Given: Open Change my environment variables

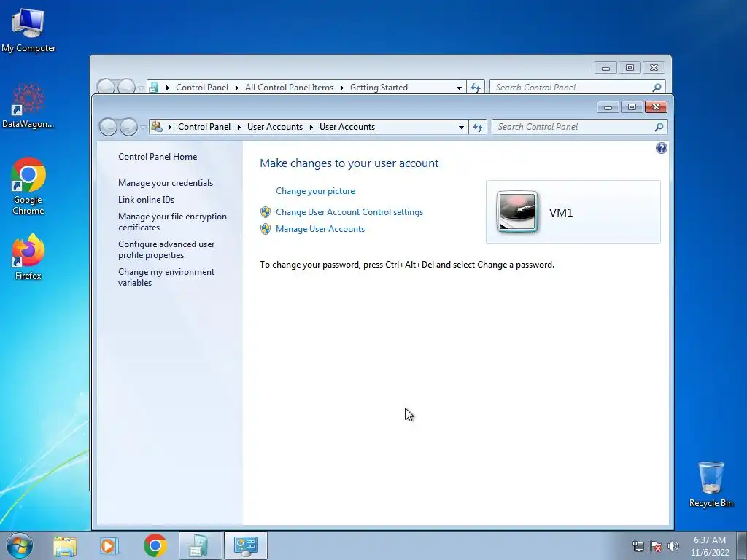Looking at the screenshot, I should point(166,277).
